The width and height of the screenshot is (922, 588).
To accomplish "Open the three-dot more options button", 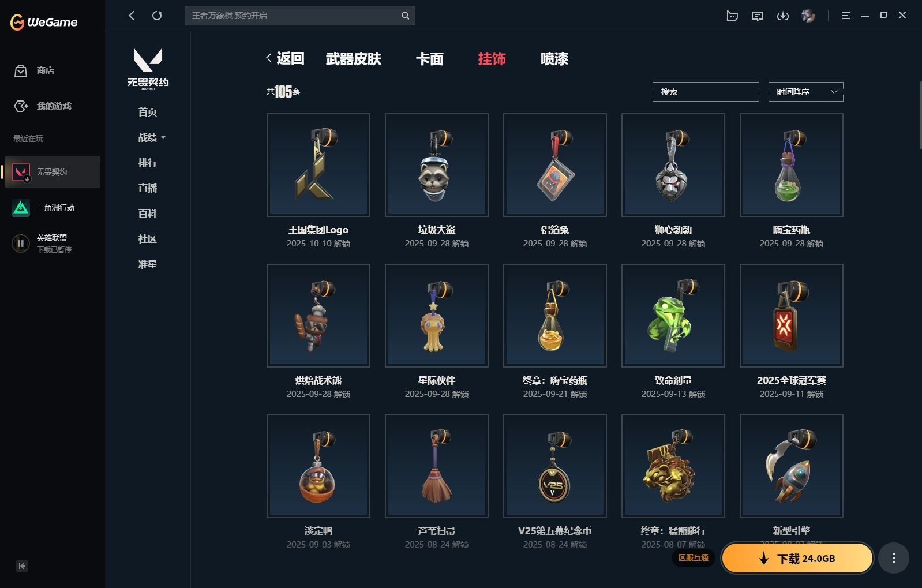I will (893, 558).
